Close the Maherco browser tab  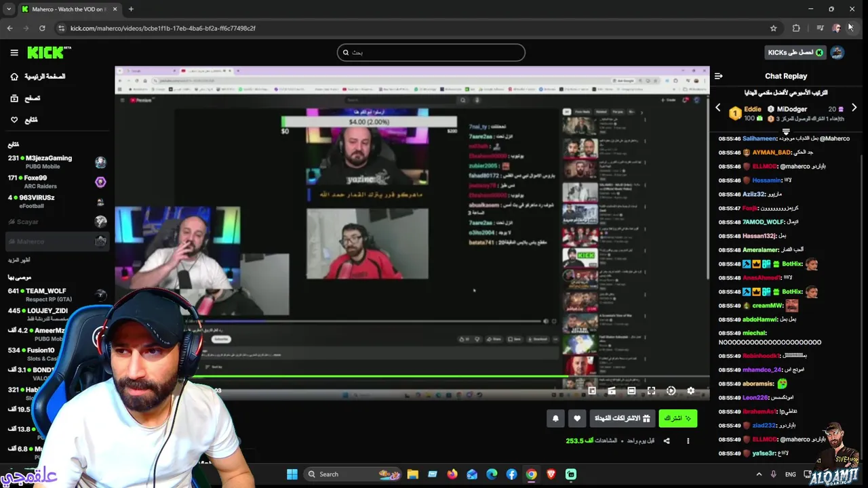(115, 9)
